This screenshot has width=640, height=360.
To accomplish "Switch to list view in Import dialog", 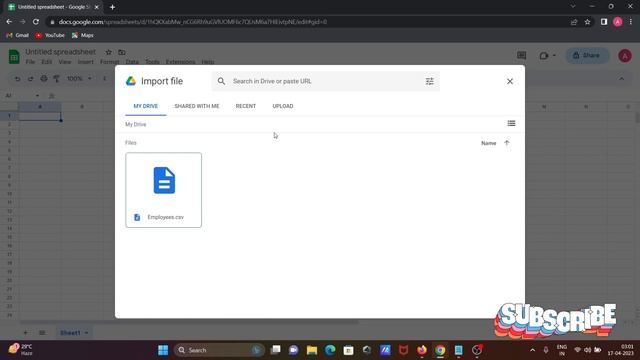I will pos(511,123).
